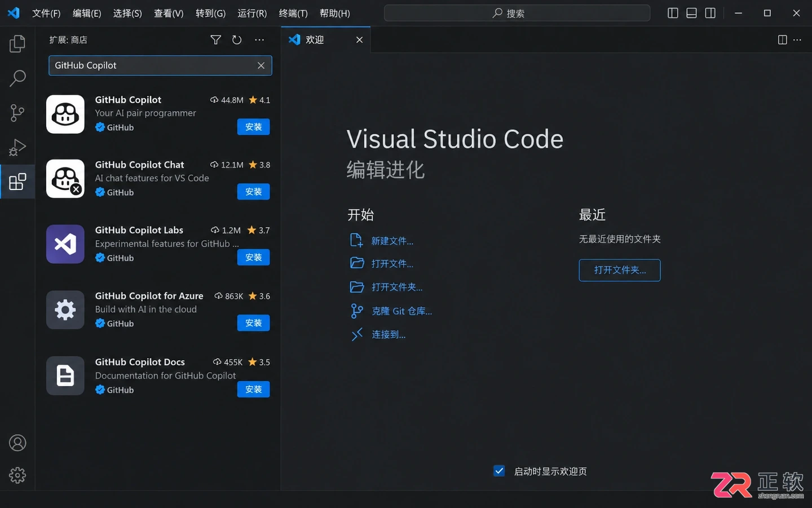Open GitHub Copilot for Azure title
812x508 pixels.
[x=149, y=296]
